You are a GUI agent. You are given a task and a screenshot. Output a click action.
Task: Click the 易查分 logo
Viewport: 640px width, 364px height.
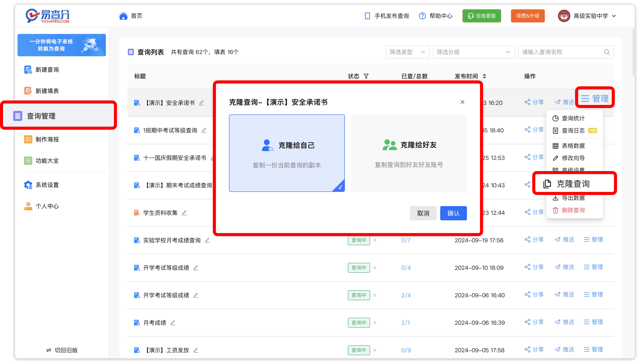point(47,16)
